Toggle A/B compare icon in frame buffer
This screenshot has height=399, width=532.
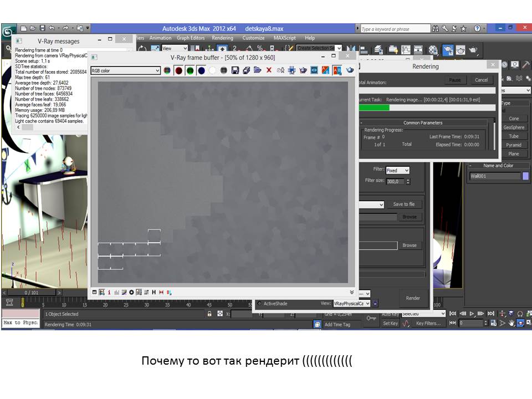pos(337,70)
